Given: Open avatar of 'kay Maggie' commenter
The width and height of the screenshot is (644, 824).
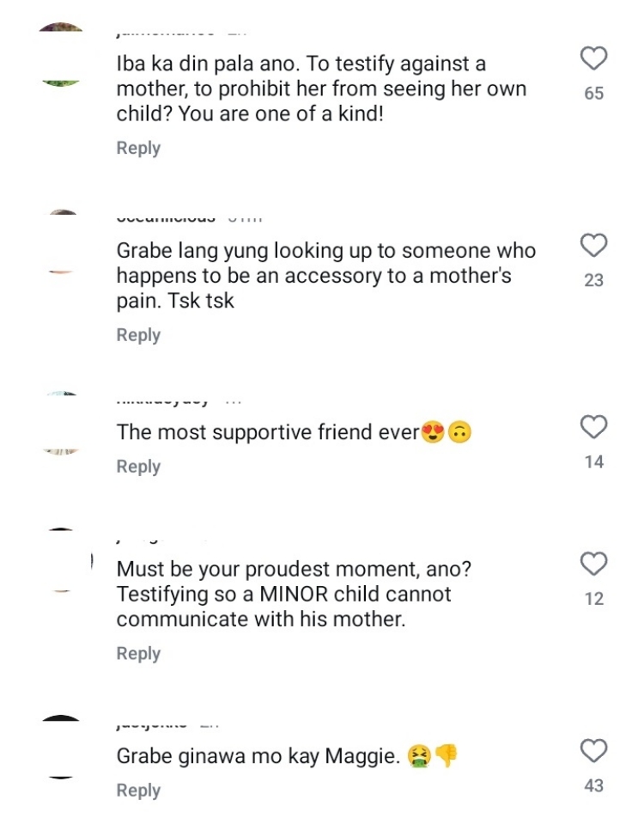Looking at the screenshot, I should [x=61, y=748].
